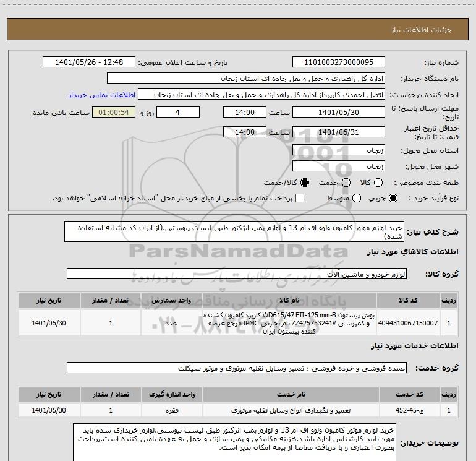
Task: Click the واحد شمارش column header
Action: click(x=171, y=300)
